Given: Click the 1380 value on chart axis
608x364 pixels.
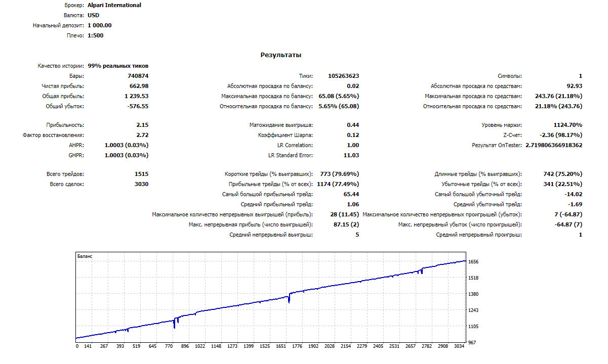Looking at the screenshot, I should click(x=474, y=294).
